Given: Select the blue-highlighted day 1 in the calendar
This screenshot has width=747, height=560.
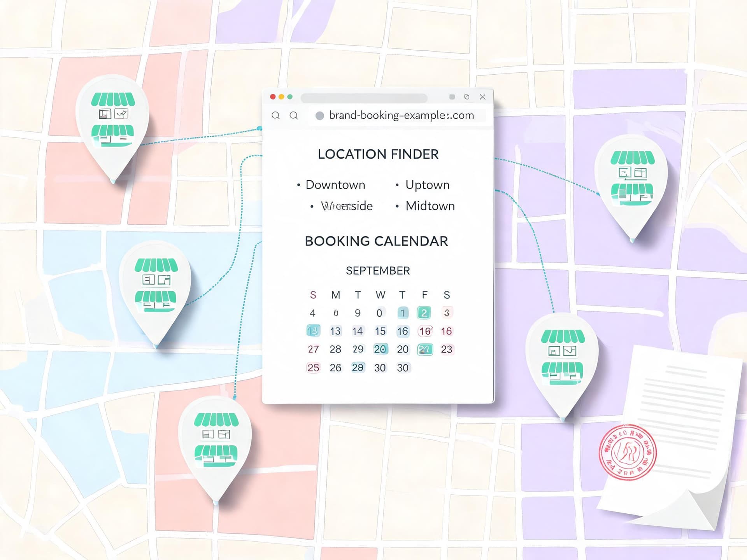Looking at the screenshot, I should (403, 313).
